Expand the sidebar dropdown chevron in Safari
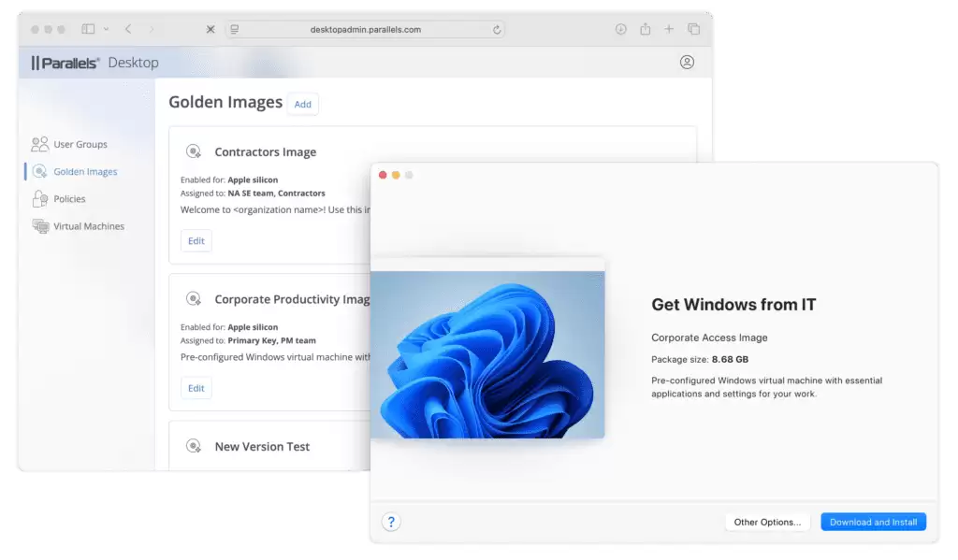 point(106,29)
